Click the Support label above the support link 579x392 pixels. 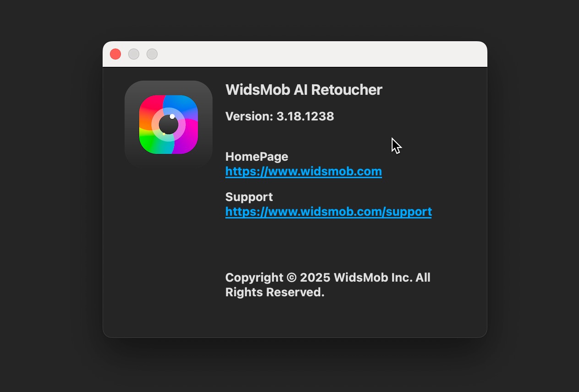coord(249,197)
